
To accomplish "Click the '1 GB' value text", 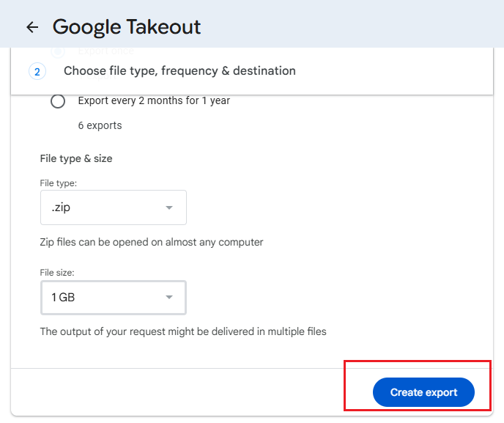I will tap(63, 298).
